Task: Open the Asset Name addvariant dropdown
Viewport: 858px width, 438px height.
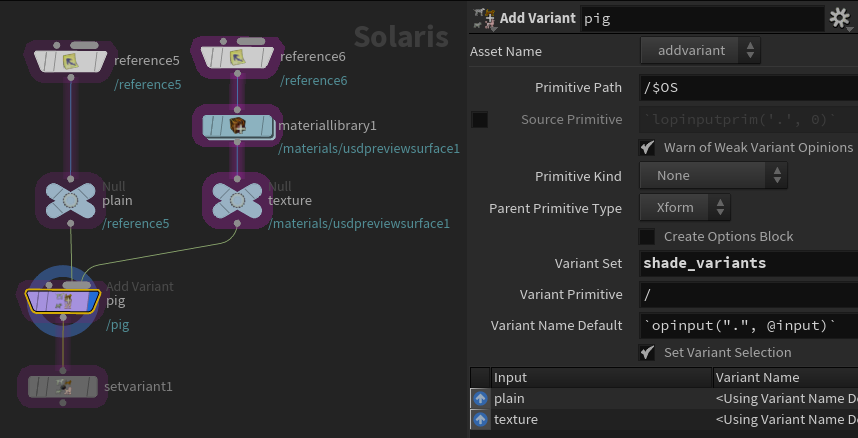Action: tap(700, 51)
